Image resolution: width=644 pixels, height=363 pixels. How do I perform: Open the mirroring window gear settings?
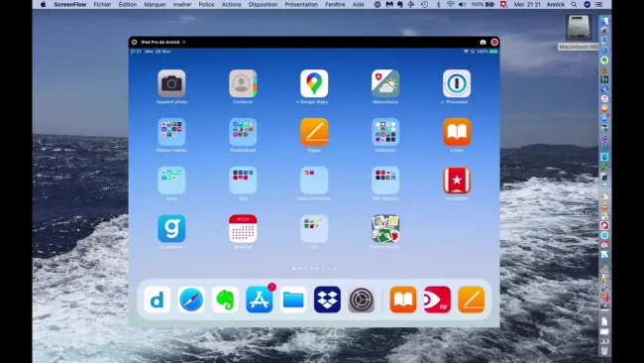point(135,42)
